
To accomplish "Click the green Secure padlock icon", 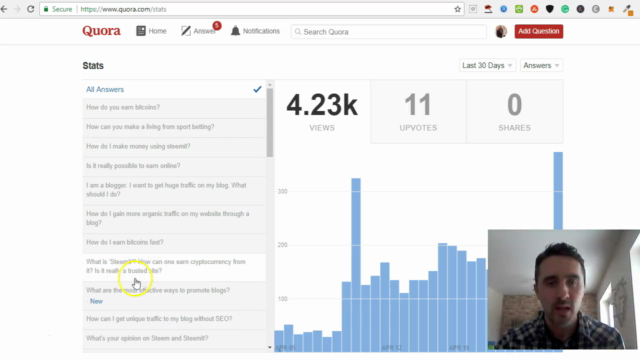I will point(46,9).
